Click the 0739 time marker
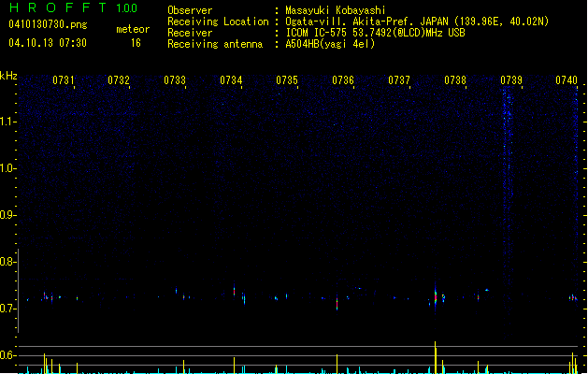 (511, 80)
